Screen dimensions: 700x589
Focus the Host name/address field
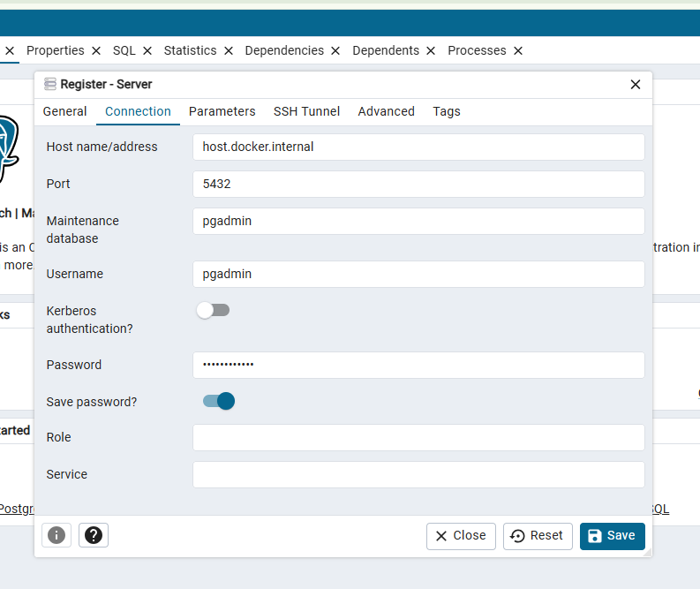click(x=418, y=147)
